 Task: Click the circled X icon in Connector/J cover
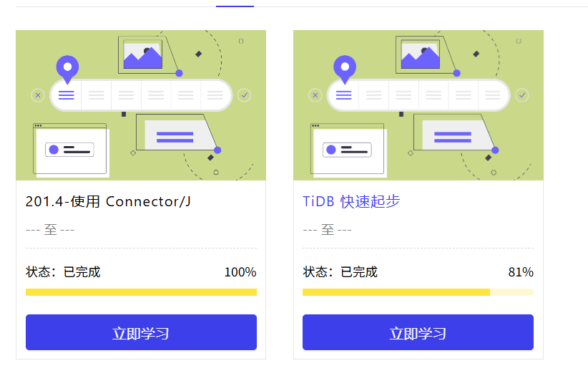(38, 95)
